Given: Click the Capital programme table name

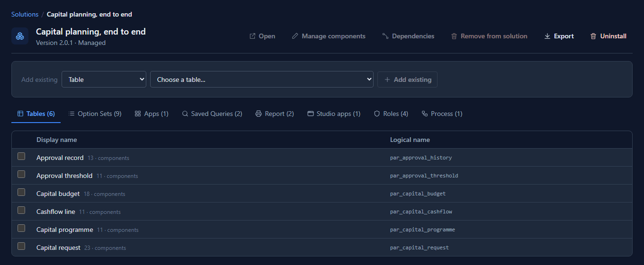Looking at the screenshot, I should 65,230.
